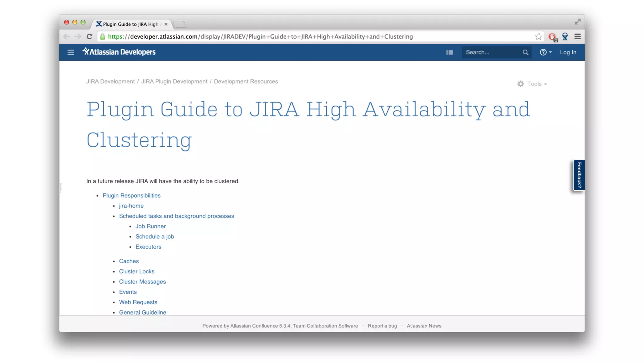Toggle the sidebar panel icon in header

click(x=449, y=52)
